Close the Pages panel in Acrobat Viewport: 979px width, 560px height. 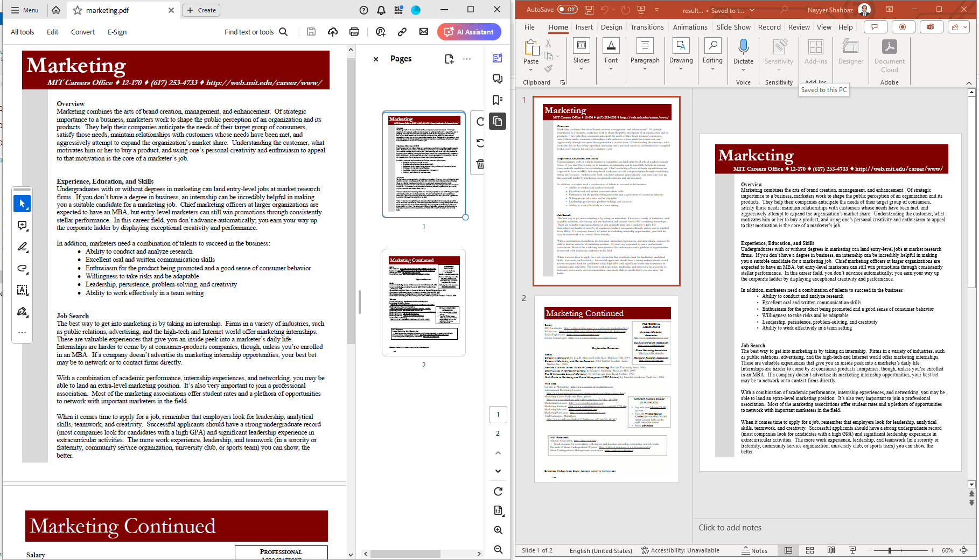pyautogui.click(x=376, y=59)
